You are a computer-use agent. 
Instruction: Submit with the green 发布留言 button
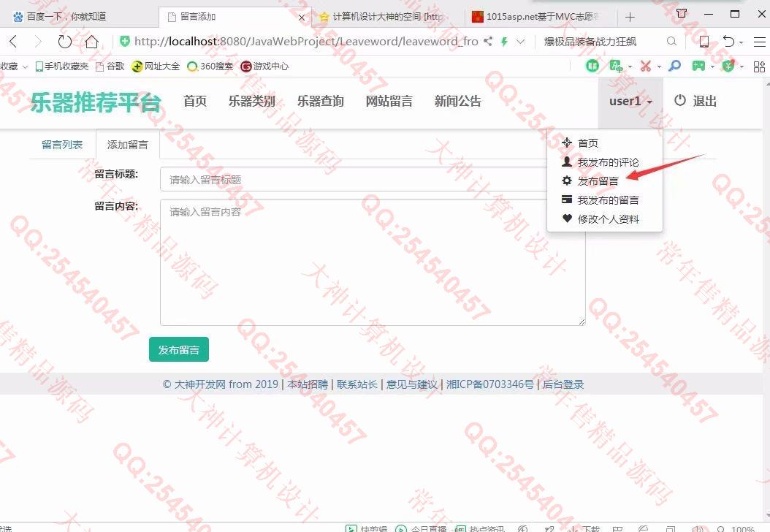179,349
